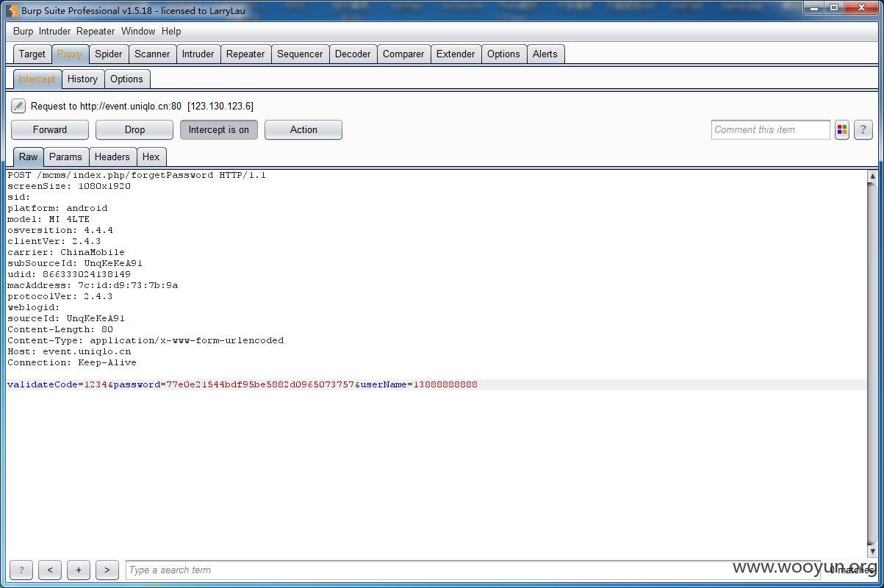Open the Burp menu

coord(23,32)
